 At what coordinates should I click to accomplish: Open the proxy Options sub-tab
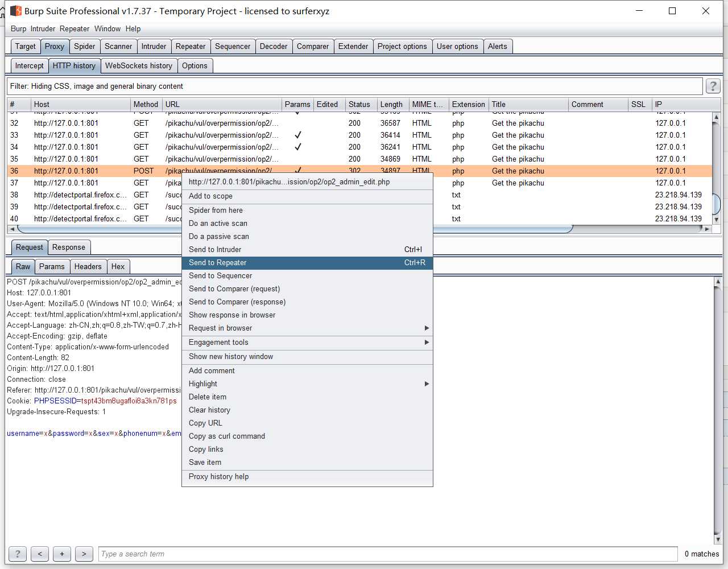195,65
